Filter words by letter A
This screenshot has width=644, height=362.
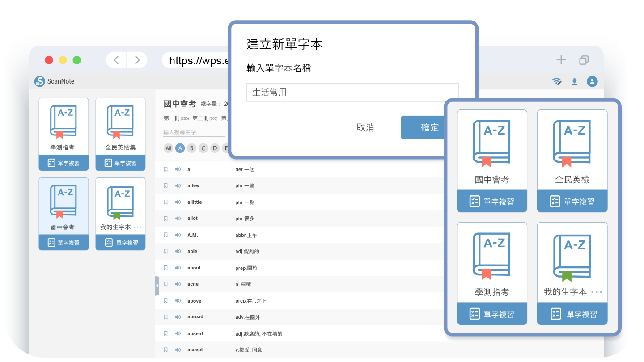point(180,148)
